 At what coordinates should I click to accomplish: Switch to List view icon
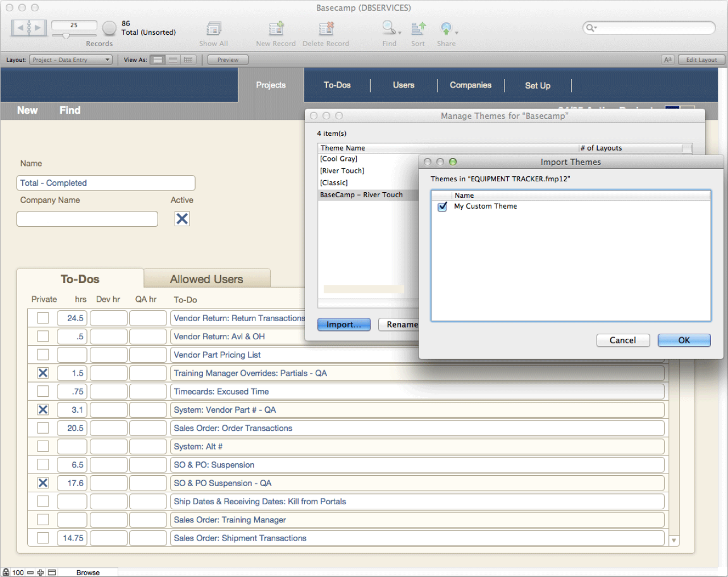pos(173,60)
